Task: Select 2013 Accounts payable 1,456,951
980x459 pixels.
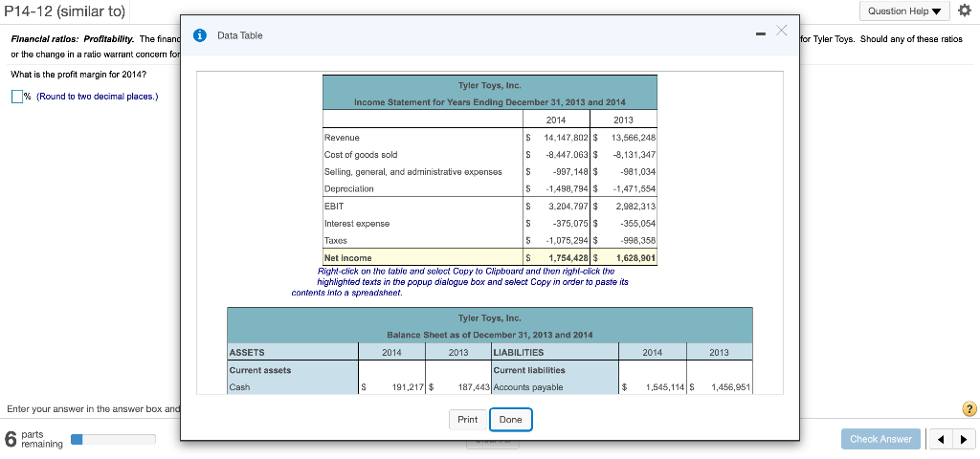Action: coord(731,387)
